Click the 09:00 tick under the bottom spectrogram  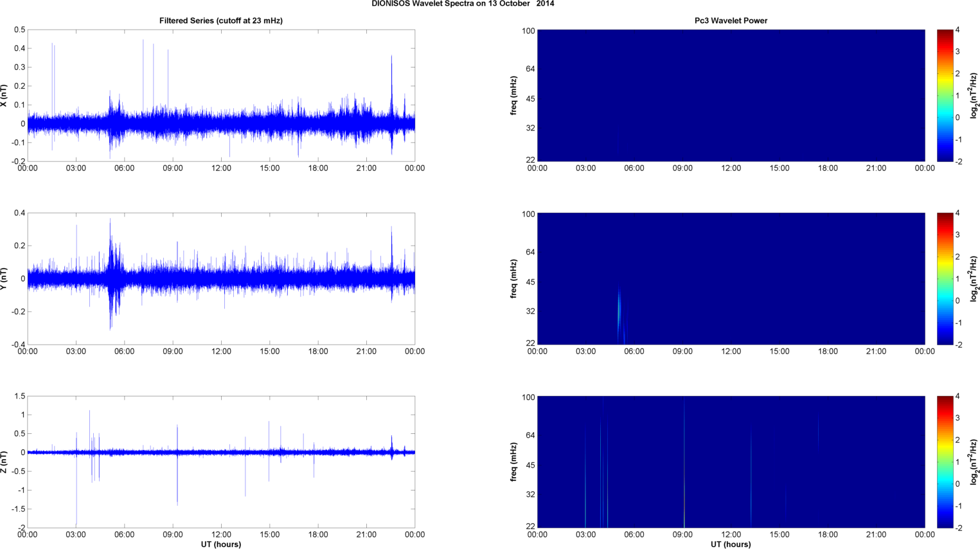(682, 535)
